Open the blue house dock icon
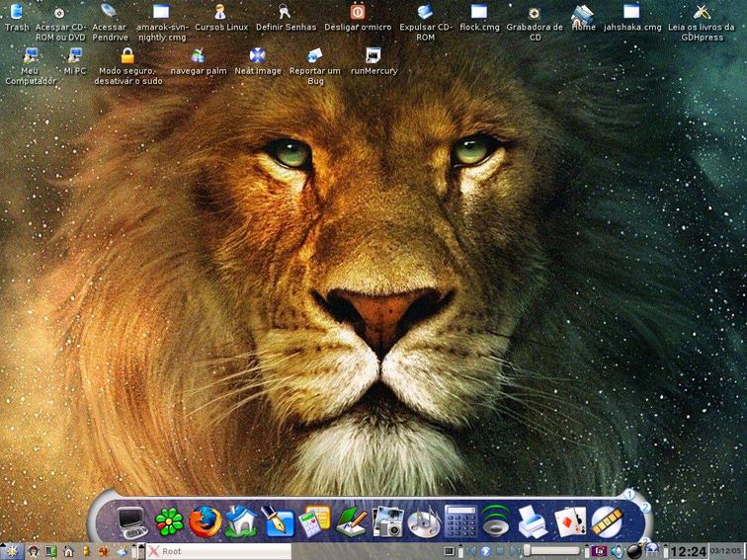Screen dimensions: 747x560 coord(241,522)
